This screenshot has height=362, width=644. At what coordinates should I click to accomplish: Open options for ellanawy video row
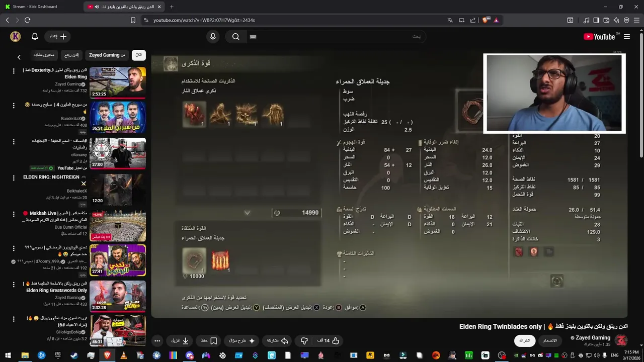(x=14, y=141)
